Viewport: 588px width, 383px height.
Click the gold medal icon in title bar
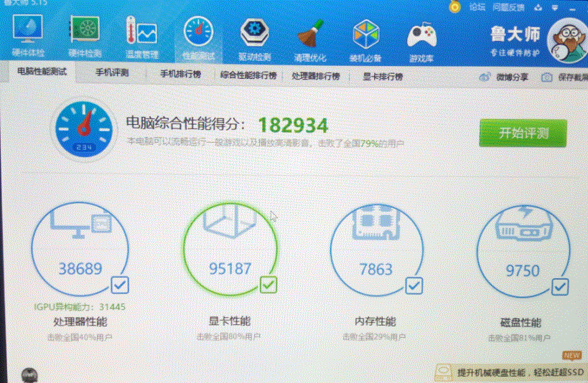tap(455, 6)
